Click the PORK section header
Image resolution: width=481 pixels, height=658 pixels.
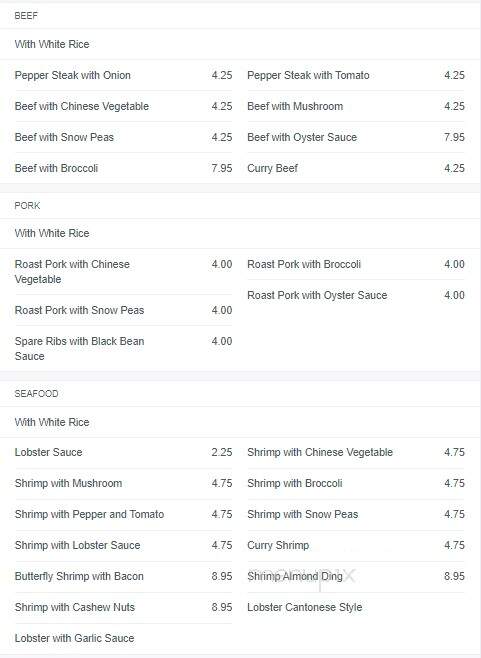[27, 206]
